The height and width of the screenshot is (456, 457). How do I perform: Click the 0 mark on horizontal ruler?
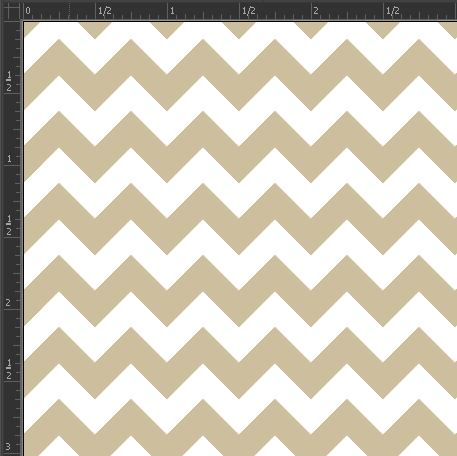(28, 11)
